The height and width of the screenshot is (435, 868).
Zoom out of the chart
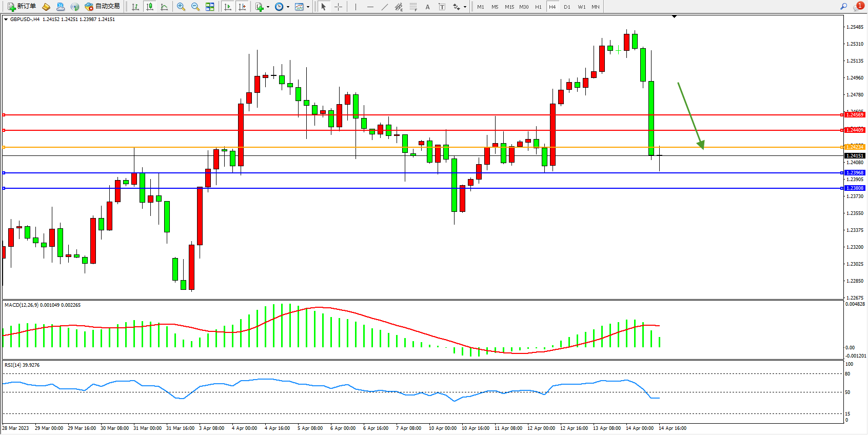click(195, 7)
